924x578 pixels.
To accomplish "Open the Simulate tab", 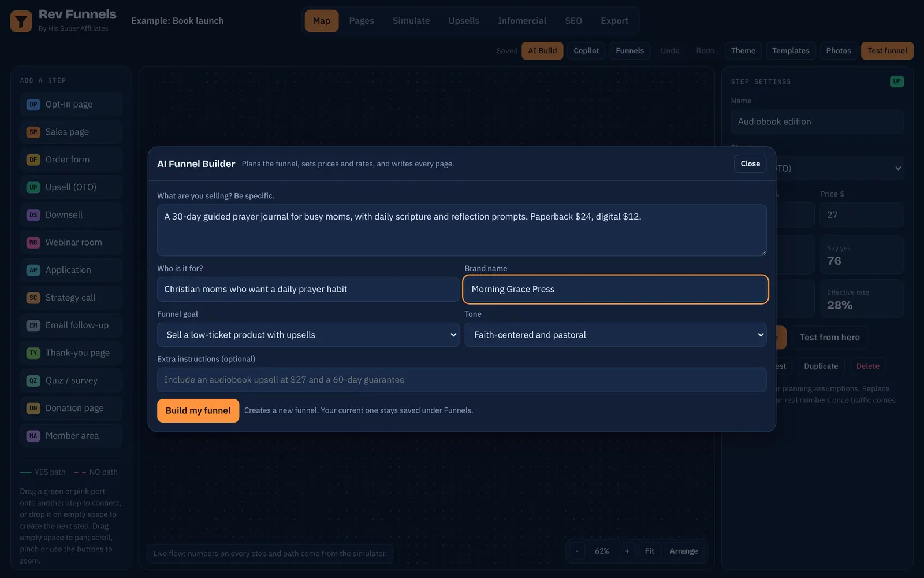I will coord(411,21).
